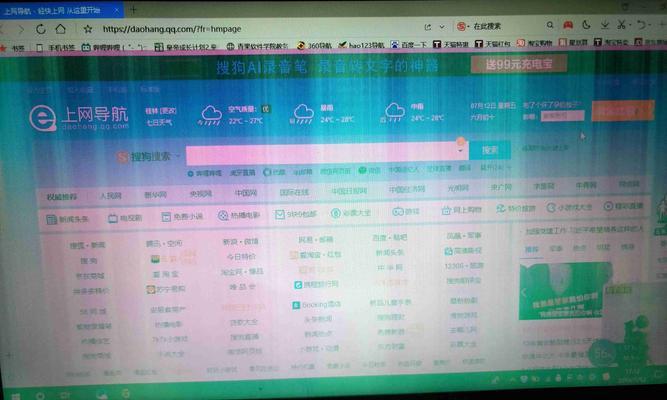Click the third day's rain cloud icon

393,112
